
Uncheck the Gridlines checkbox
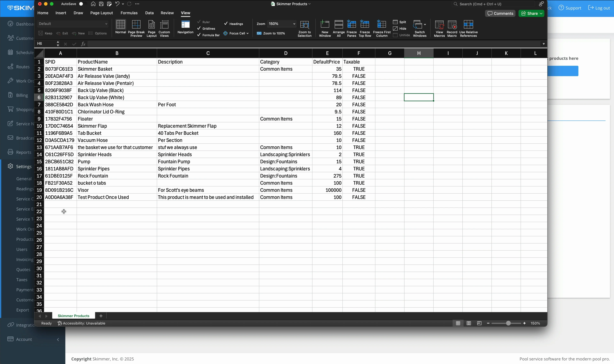199,28
